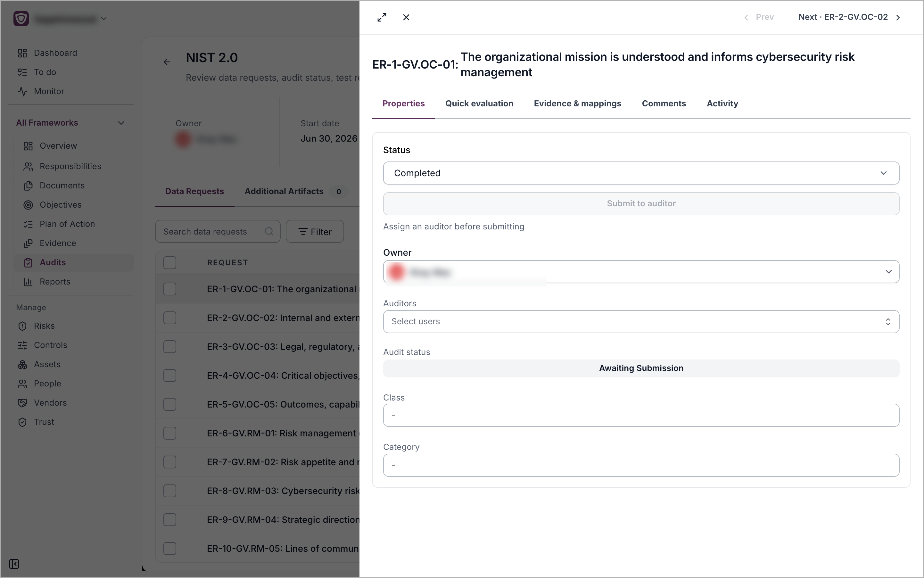Open the Filter menu for data requests

click(x=315, y=231)
